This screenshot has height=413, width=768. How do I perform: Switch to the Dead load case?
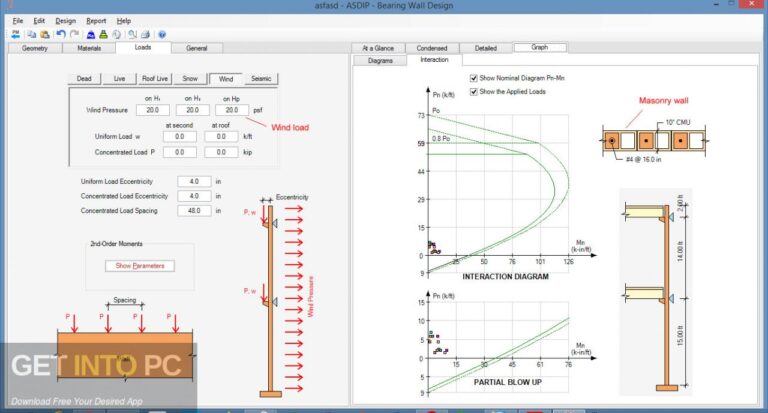[84, 78]
